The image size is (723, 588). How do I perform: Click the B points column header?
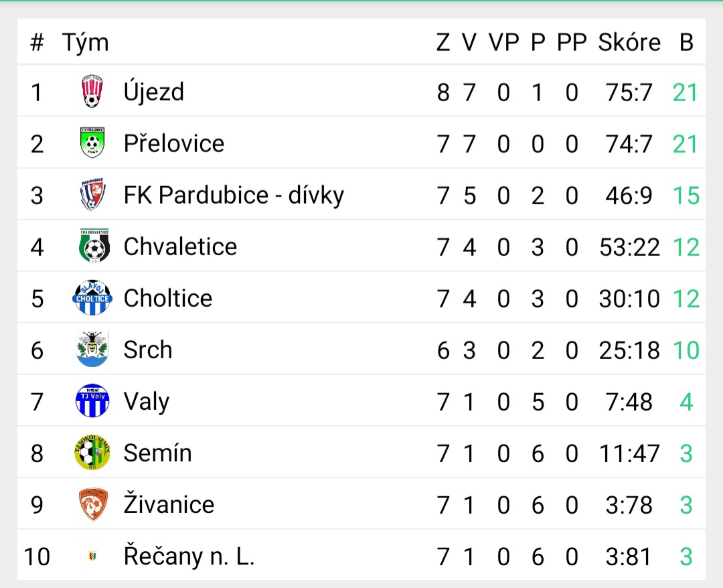686,42
